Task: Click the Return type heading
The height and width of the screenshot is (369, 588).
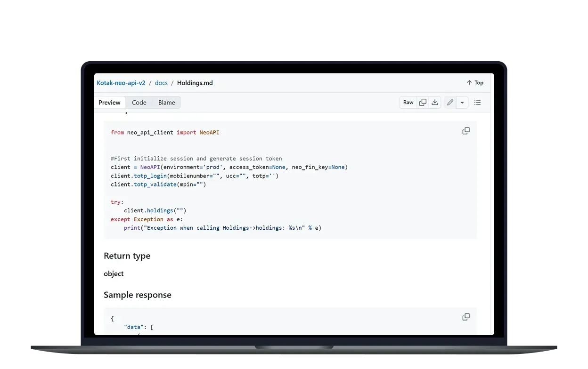Action: click(127, 256)
